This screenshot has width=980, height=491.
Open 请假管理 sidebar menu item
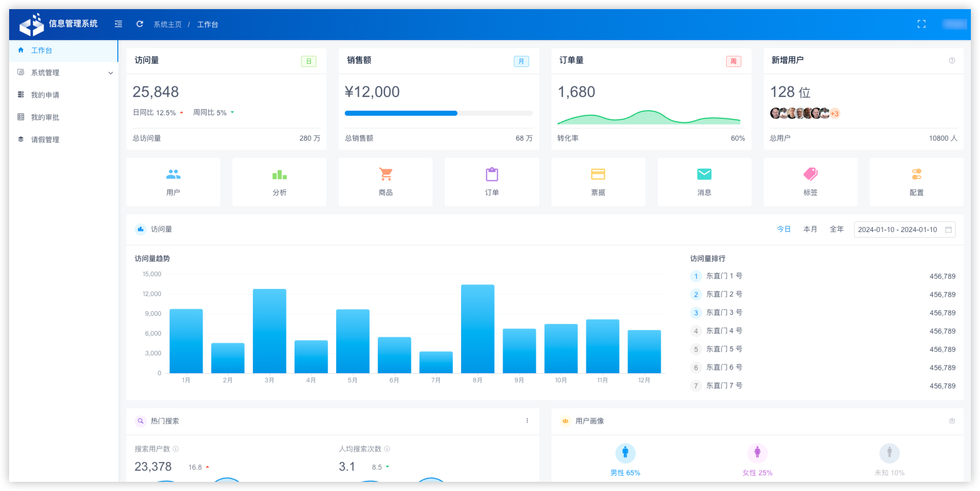[x=45, y=140]
